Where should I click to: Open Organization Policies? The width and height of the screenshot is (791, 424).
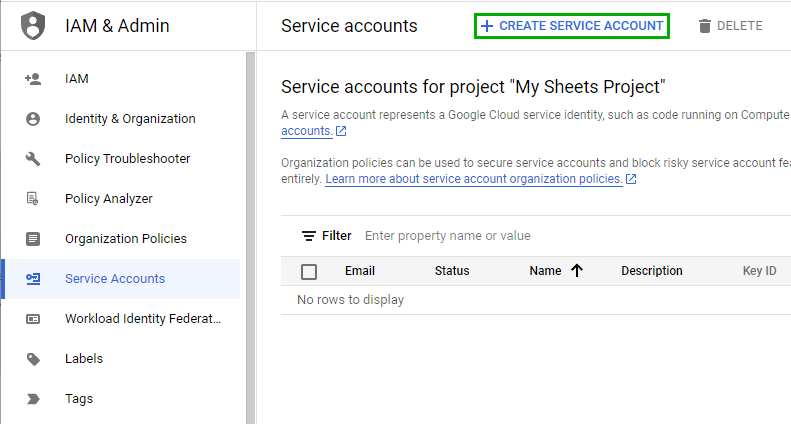126,238
